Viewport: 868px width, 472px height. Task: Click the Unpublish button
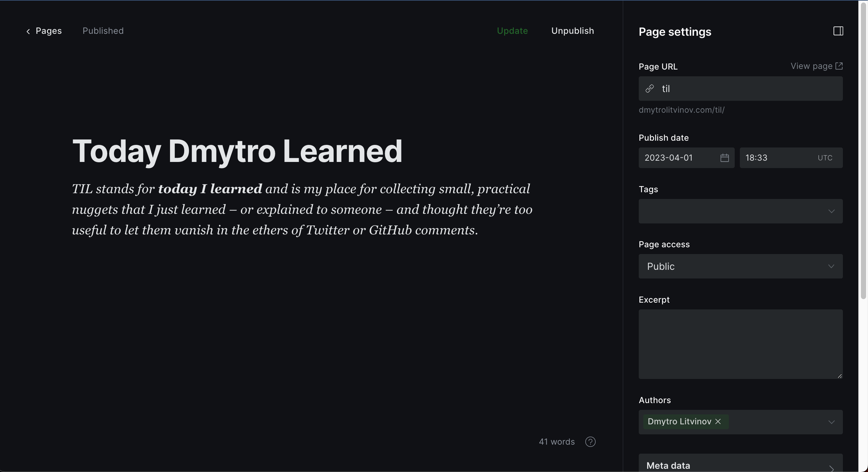pyautogui.click(x=572, y=31)
